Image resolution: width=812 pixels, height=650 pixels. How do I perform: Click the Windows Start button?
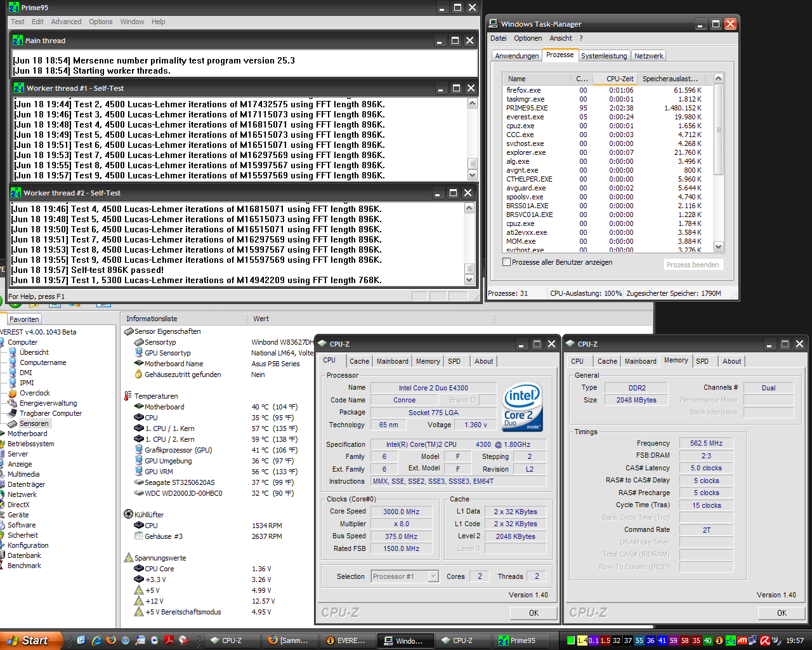click(30, 640)
